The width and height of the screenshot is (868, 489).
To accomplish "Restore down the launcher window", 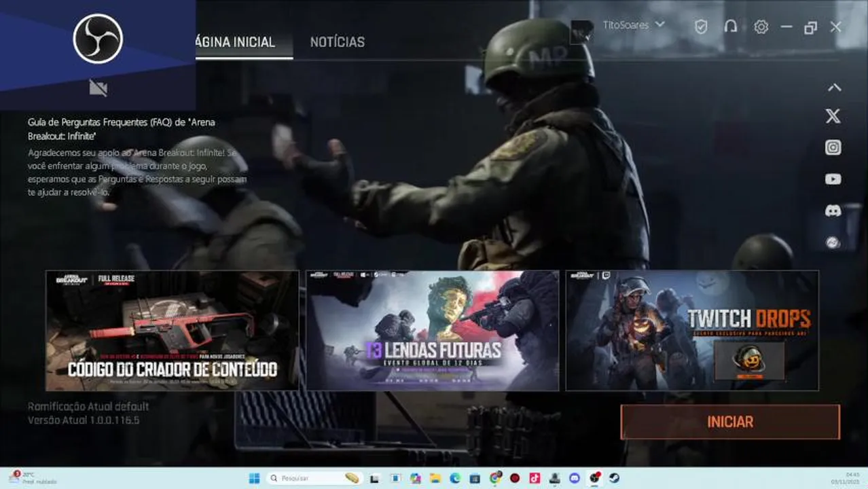I will click(x=810, y=27).
